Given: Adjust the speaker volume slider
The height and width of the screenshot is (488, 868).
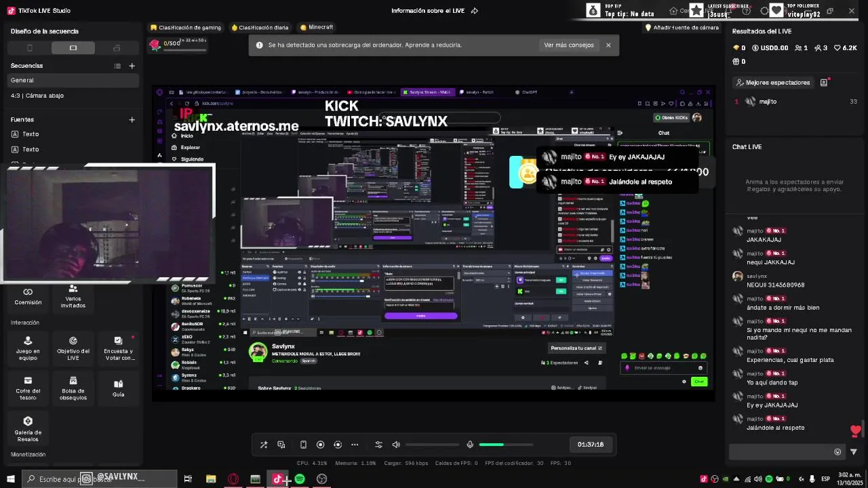Looking at the screenshot, I should (433, 445).
